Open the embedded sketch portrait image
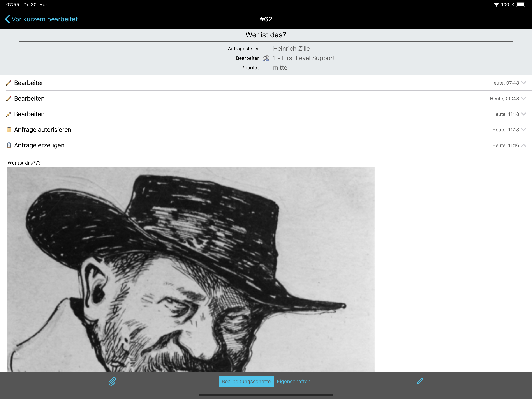Image resolution: width=532 pixels, height=399 pixels. (191, 269)
